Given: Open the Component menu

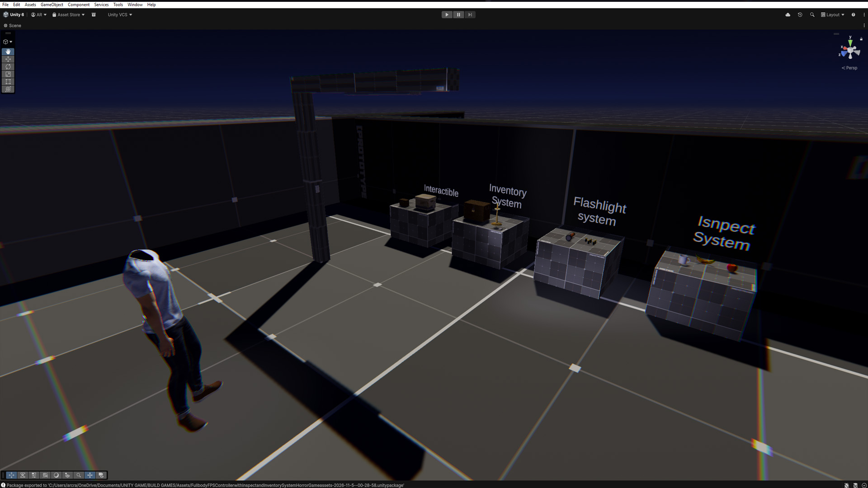Looking at the screenshot, I should (x=79, y=5).
